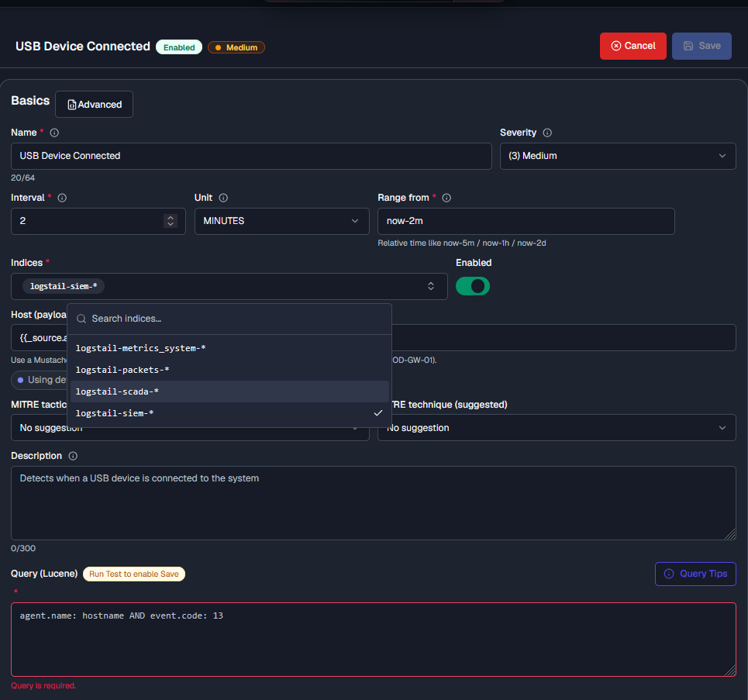Click the Description textarea resize handle
Image resolution: width=748 pixels, height=700 pixels.
[730, 534]
